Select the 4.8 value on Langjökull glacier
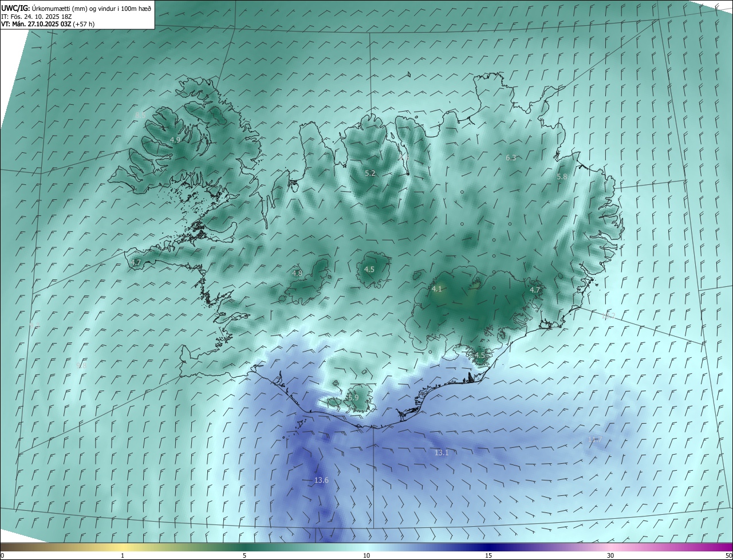The height and width of the screenshot is (560, 733). click(297, 273)
